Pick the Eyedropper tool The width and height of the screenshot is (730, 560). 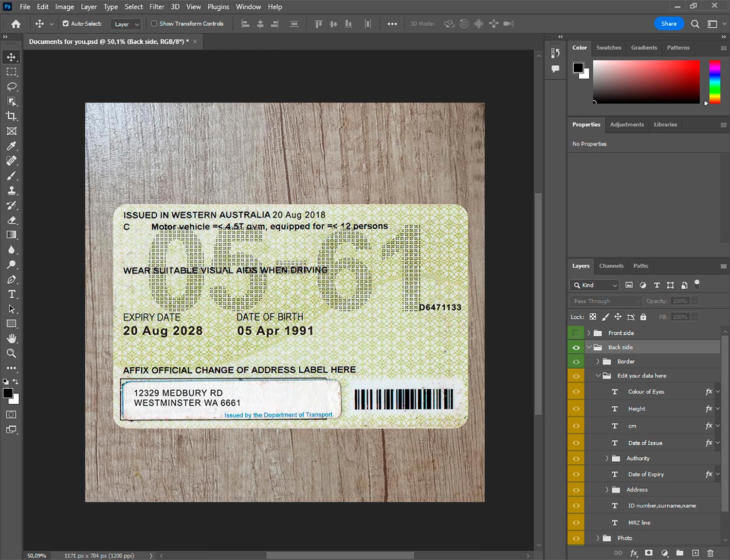point(12,146)
